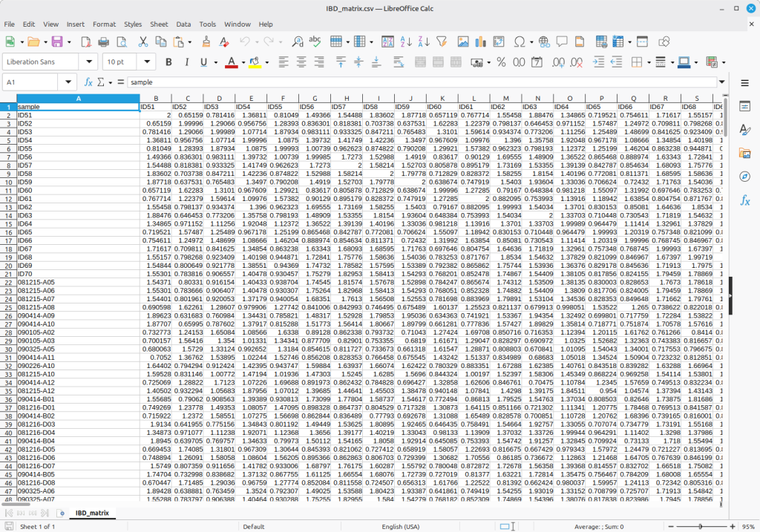760x532 pixels.
Task: Click column header B
Action: (155, 98)
